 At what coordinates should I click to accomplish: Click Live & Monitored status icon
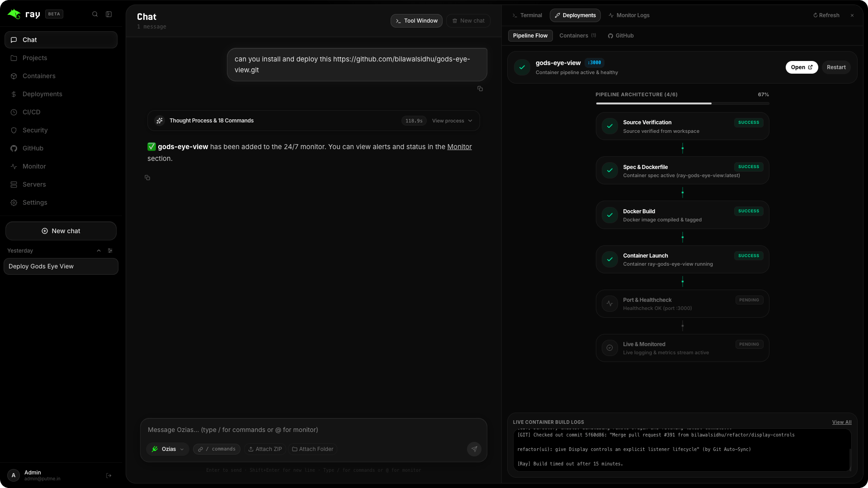pyautogui.click(x=610, y=348)
